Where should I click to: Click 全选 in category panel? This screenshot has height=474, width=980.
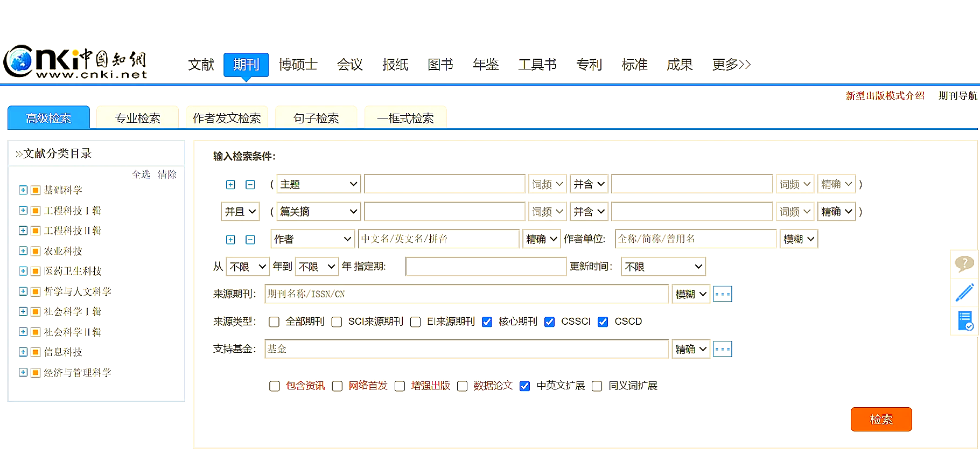point(141,175)
